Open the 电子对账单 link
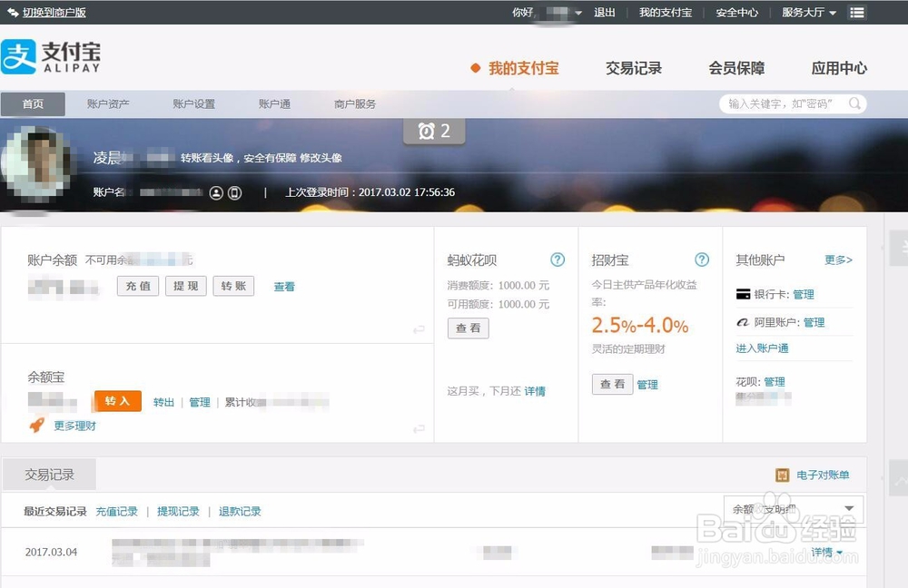Screen dimensions: 908x588 (x=823, y=475)
